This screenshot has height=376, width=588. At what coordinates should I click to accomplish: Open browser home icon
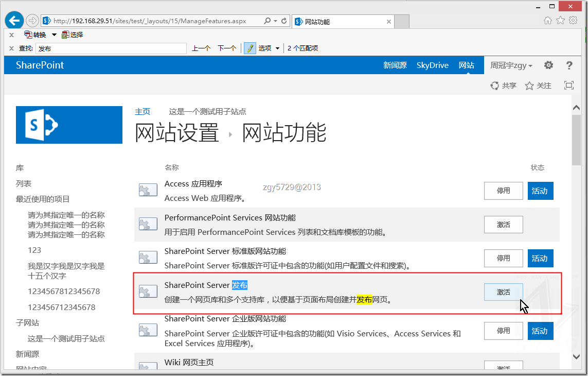click(x=548, y=21)
